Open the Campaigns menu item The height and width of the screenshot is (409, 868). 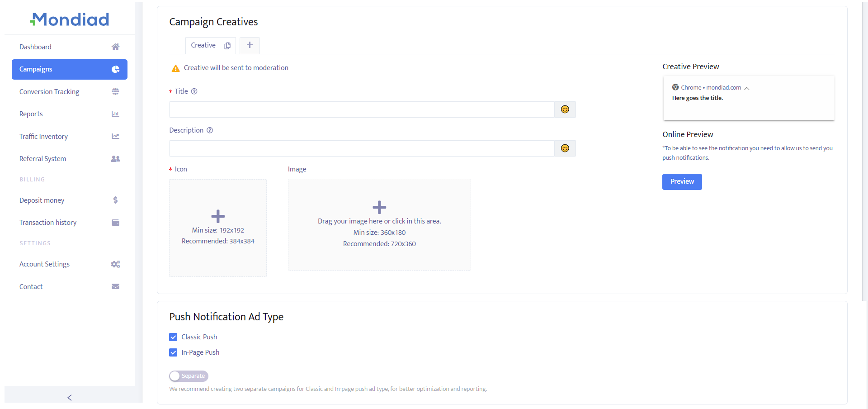click(70, 69)
